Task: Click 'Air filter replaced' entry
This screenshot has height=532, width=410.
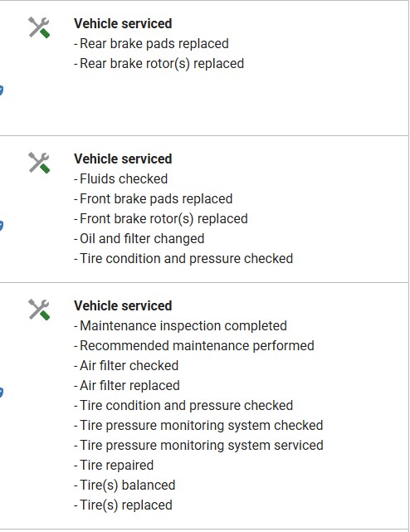Action: [127, 386]
